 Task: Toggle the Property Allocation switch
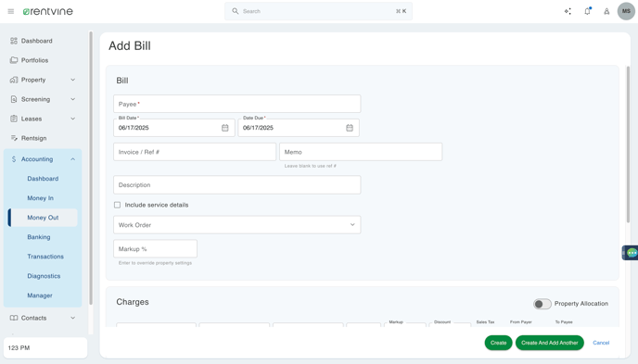coord(542,304)
